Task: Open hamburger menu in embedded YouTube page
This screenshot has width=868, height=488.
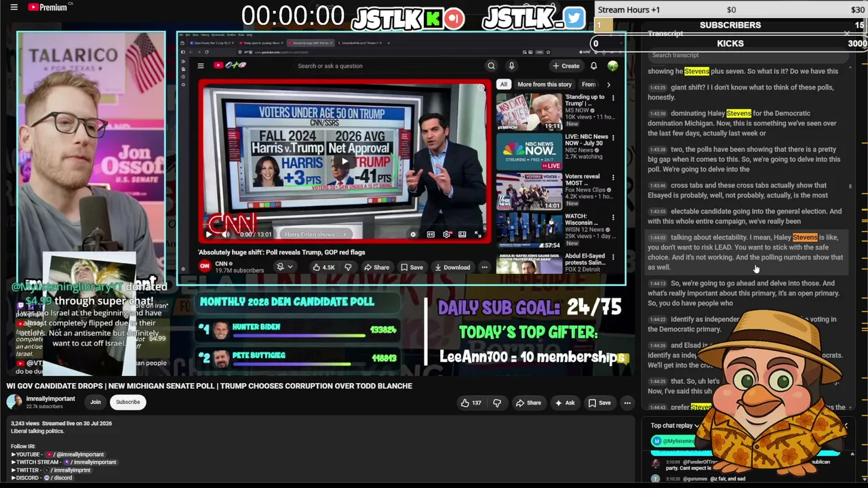Action: [x=201, y=66]
